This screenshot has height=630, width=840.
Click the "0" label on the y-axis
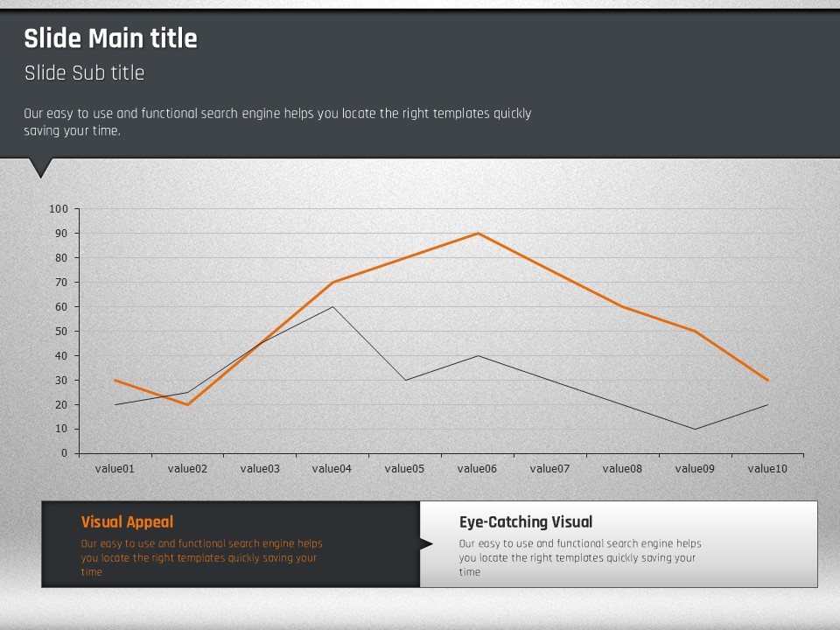(64, 453)
